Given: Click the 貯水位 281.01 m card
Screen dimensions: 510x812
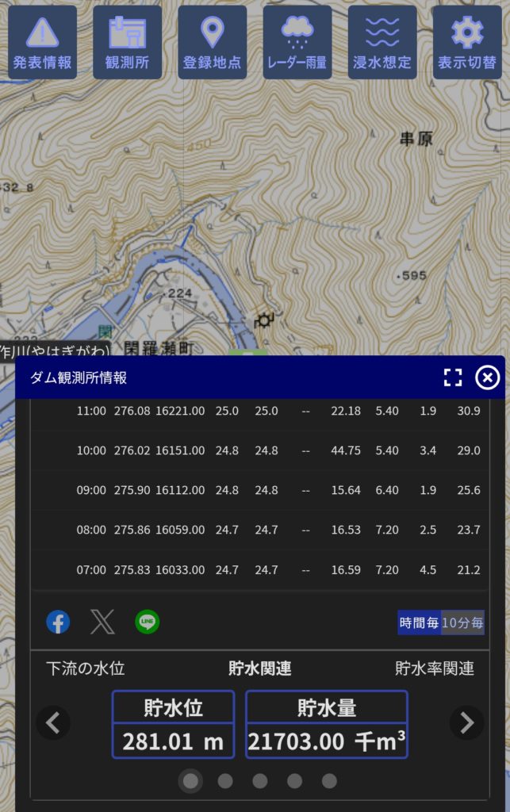Looking at the screenshot, I should 173,724.
